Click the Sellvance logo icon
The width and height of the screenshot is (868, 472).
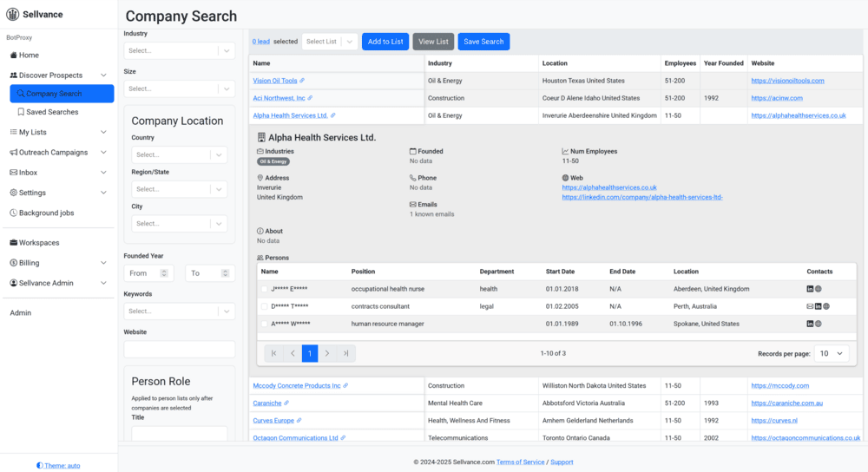tap(12, 15)
